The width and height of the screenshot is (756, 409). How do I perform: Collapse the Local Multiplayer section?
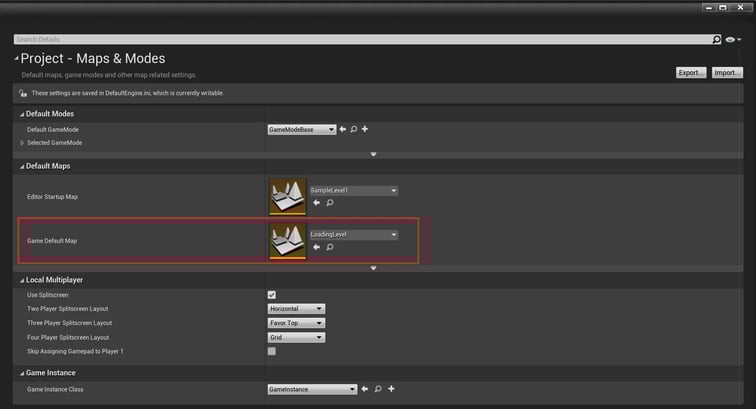[22, 280]
